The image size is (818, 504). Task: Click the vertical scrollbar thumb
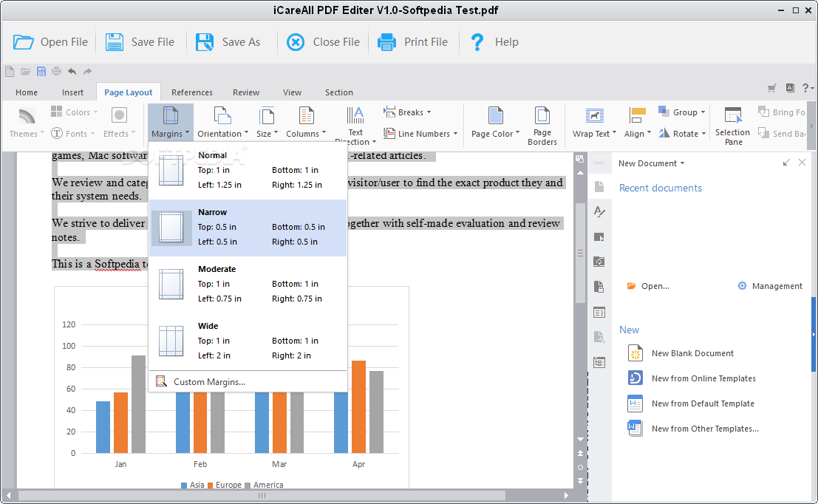[580, 253]
